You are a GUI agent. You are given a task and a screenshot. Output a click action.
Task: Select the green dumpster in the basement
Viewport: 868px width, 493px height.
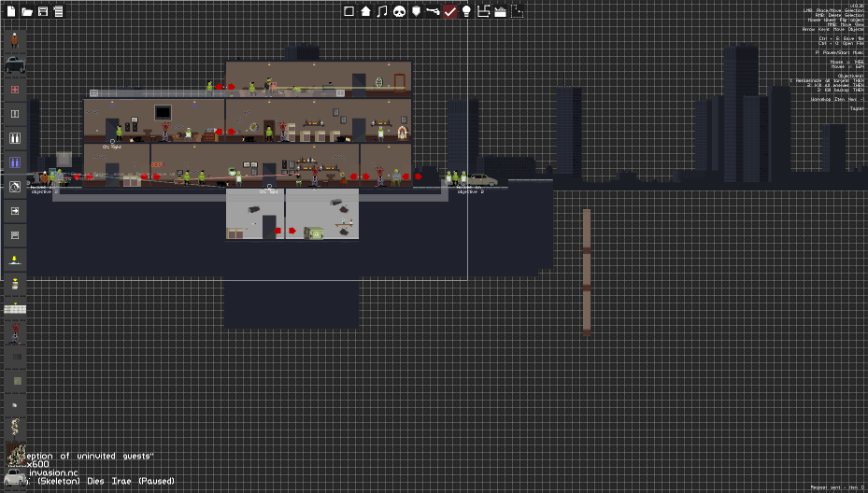coord(314,232)
